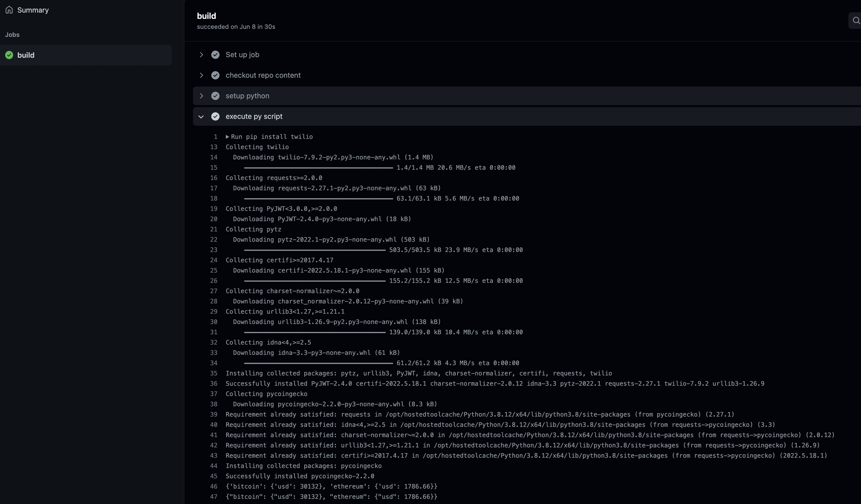The width and height of the screenshot is (861, 504).
Task: Click log line number 27
Action: tap(214, 291)
